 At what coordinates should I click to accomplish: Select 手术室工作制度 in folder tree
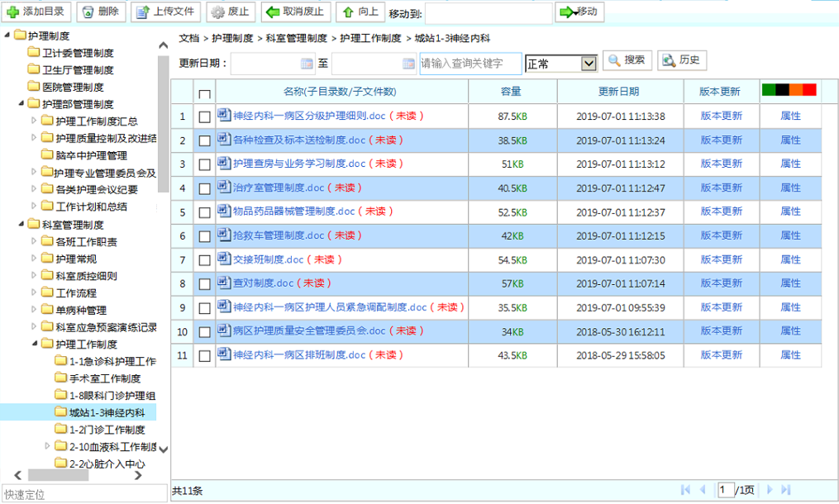click(x=103, y=378)
